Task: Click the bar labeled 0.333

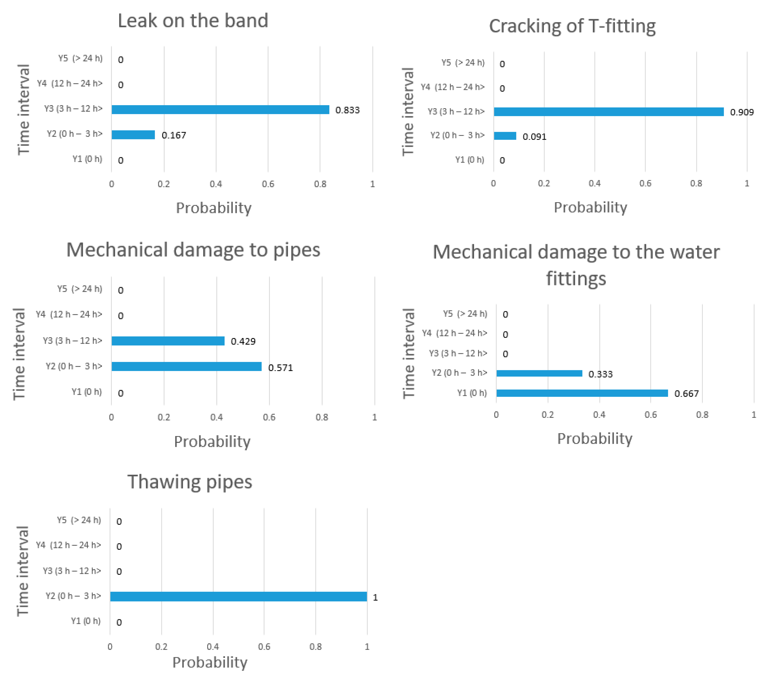Action: coord(539,374)
